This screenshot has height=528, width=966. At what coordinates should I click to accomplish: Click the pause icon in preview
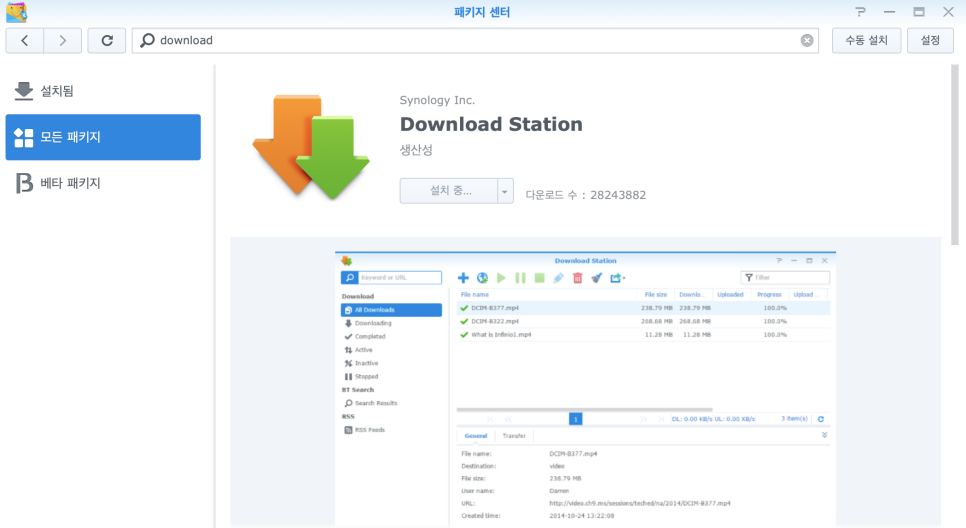(x=521, y=278)
